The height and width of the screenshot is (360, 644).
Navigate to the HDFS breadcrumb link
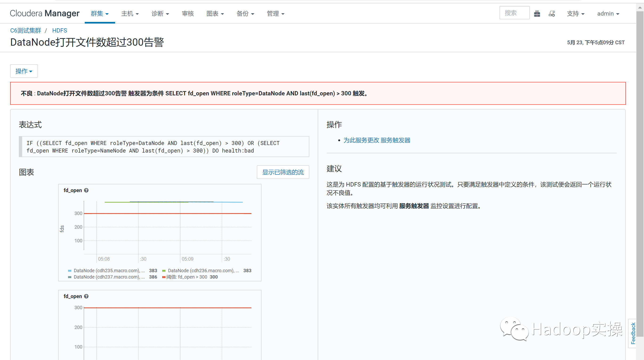(60, 30)
